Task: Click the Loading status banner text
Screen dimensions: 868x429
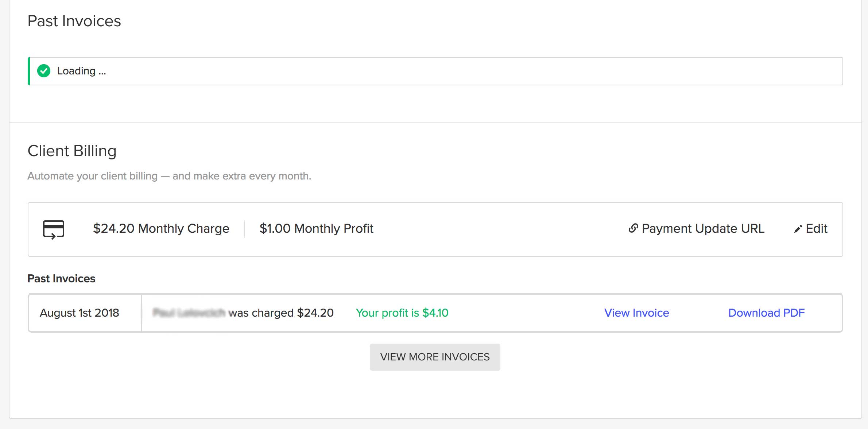Action: click(x=81, y=71)
